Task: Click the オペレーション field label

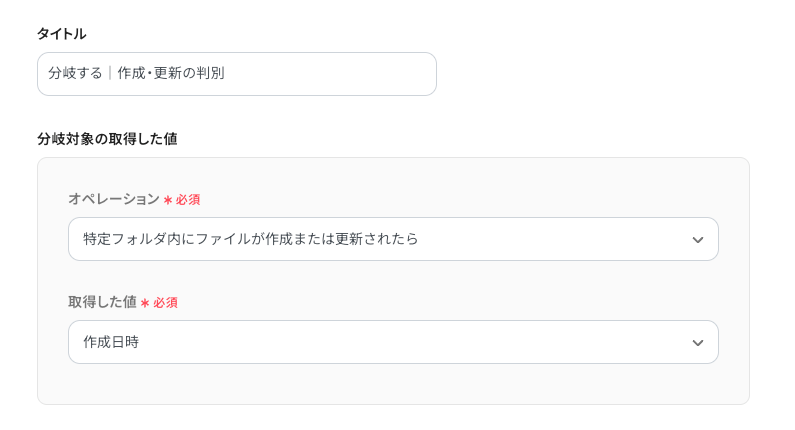Action: [x=113, y=199]
